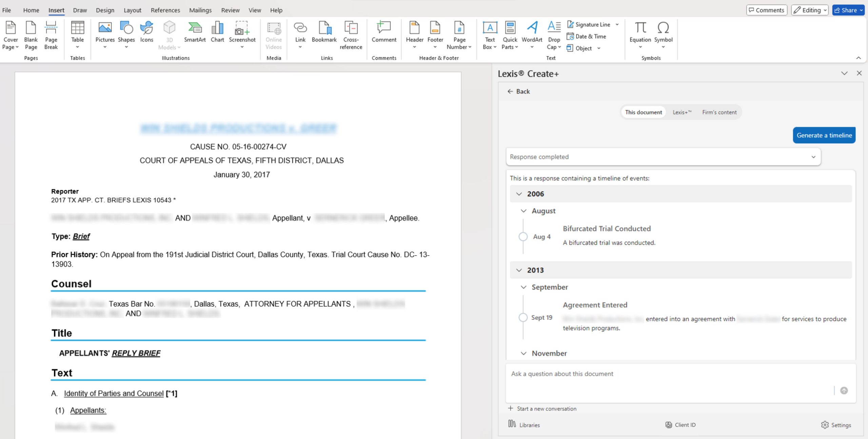Insert a new Comment
Image resolution: width=868 pixels, height=439 pixels.
[x=383, y=34]
